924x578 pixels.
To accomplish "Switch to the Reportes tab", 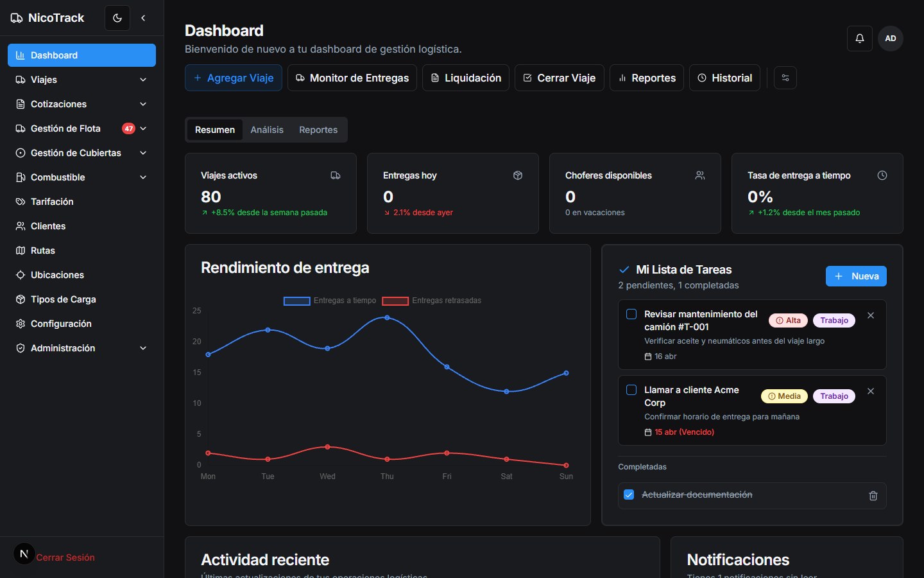I will pyautogui.click(x=318, y=130).
